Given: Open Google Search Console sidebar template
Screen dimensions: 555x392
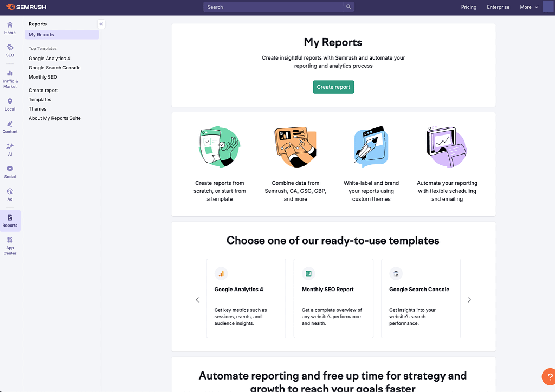Looking at the screenshot, I should (55, 68).
